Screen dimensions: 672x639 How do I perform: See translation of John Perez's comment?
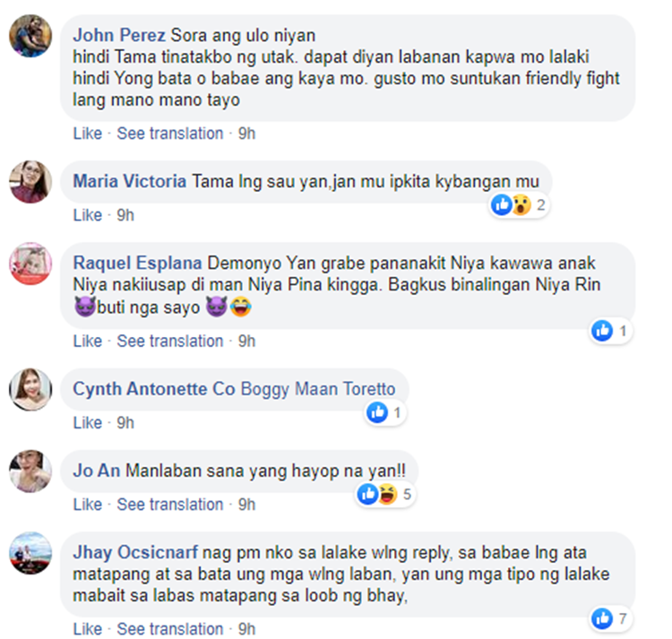(170, 134)
